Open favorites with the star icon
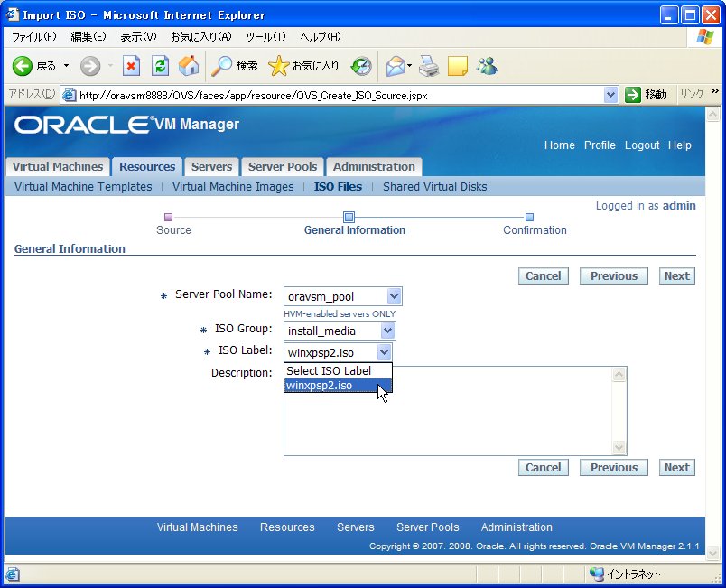Screen dimensions: 726x588 pos(278,66)
